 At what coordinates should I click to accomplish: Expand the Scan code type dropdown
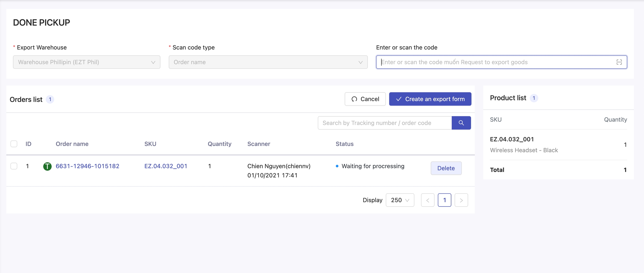pyautogui.click(x=268, y=62)
